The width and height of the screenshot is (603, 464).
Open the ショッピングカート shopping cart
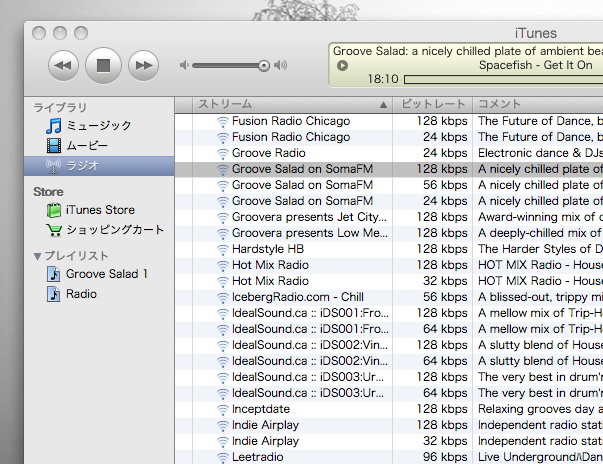coord(99,230)
